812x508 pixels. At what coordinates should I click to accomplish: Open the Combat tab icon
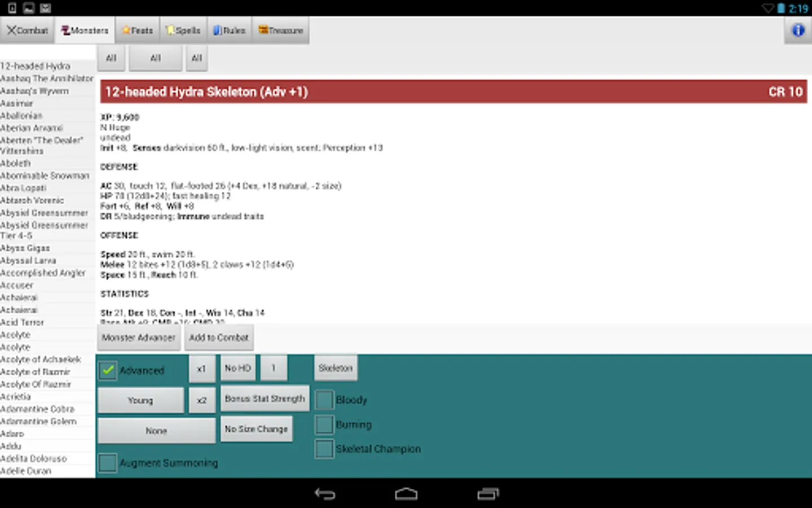(14, 30)
